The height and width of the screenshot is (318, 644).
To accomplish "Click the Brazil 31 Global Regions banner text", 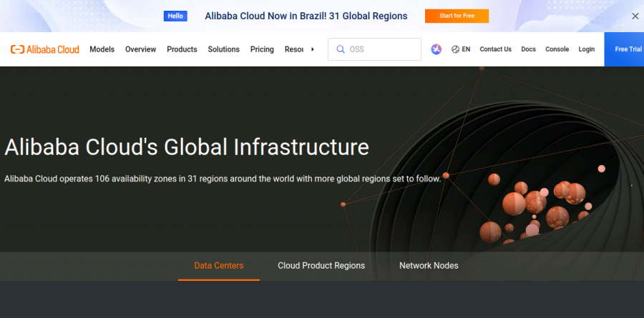I will point(306,16).
